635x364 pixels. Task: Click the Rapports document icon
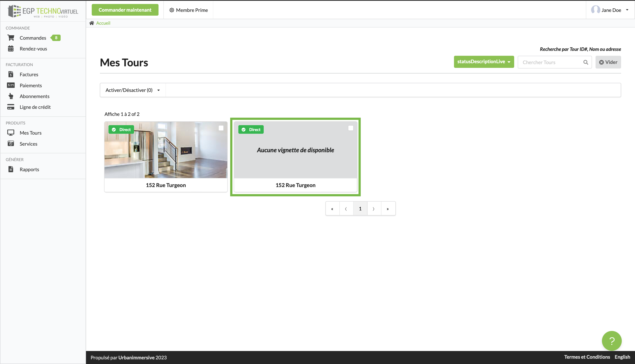[x=11, y=169]
